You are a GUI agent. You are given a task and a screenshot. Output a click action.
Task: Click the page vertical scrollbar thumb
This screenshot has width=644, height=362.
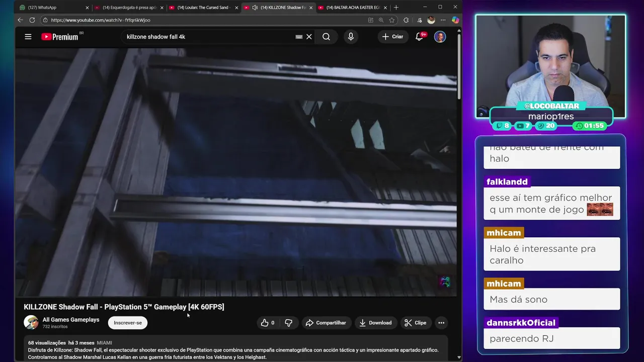coord(459,66)
